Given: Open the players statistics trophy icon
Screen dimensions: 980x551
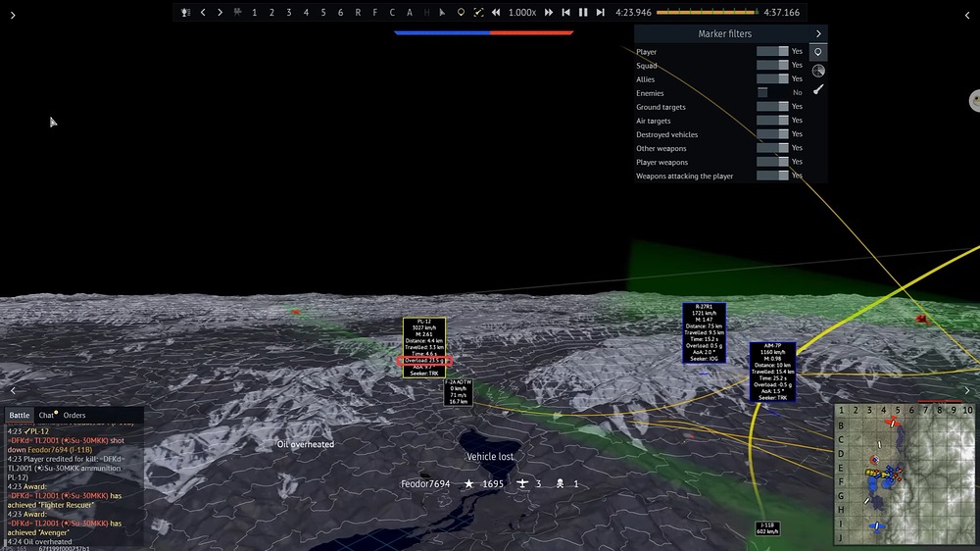Looking at the screenshot, I should pyautogui.click(x=185, y=13).
